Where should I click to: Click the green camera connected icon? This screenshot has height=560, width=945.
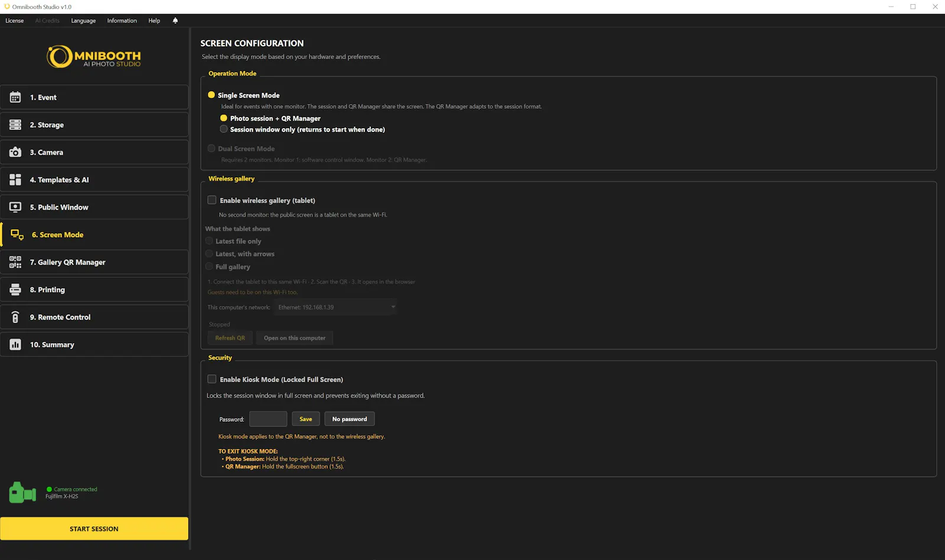click(22, 492)
